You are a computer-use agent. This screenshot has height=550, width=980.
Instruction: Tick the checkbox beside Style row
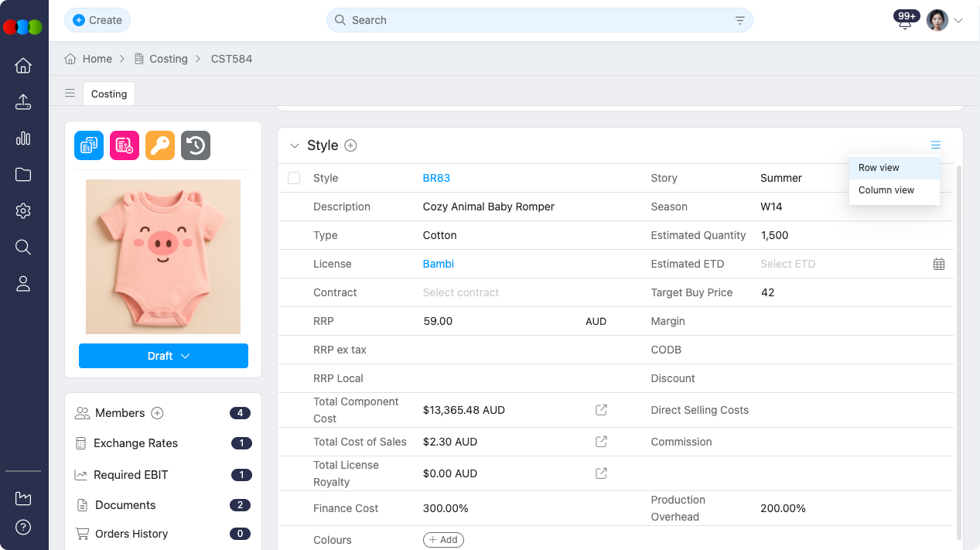[x=294, y=178]
